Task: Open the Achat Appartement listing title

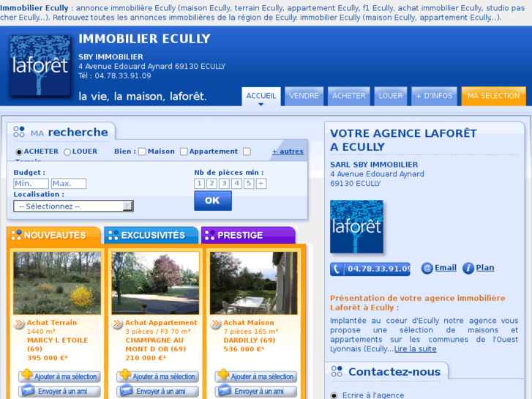Action: [161, 323]
